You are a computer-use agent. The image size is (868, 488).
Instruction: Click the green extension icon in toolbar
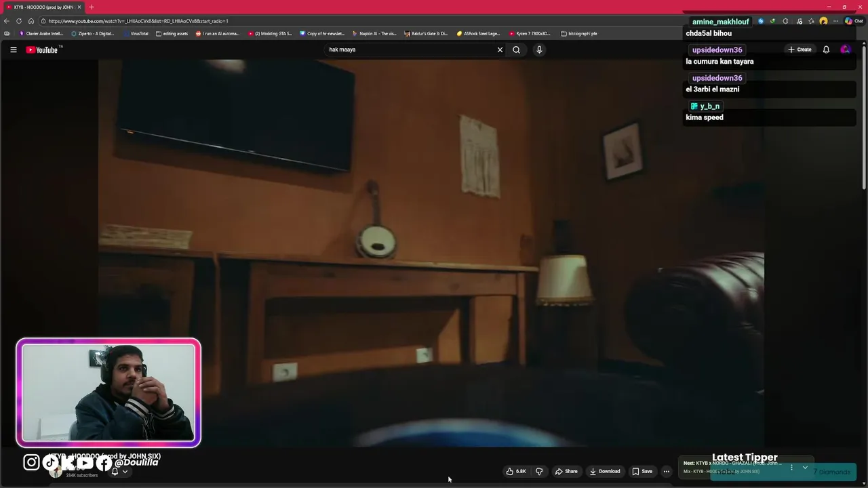tap(772, 21)
